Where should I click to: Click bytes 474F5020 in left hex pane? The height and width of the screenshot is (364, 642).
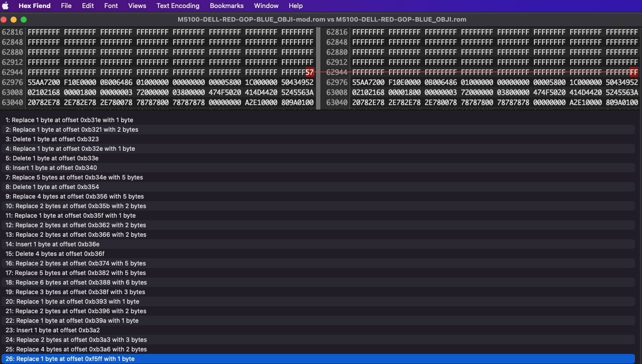(x=225, y=93)
